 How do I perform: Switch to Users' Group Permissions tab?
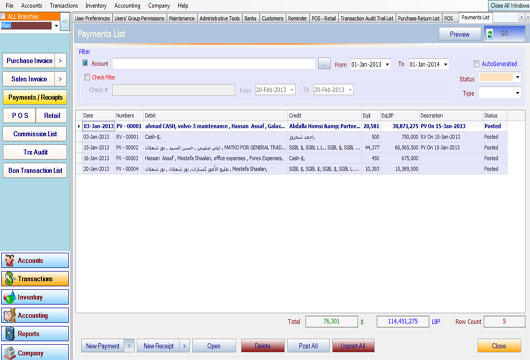(139, 18)
